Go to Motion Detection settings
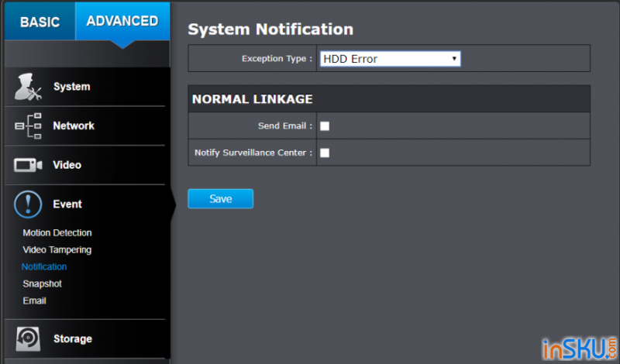Image resolution: width=620 pixels, height=364 pixels. [57, 233]
